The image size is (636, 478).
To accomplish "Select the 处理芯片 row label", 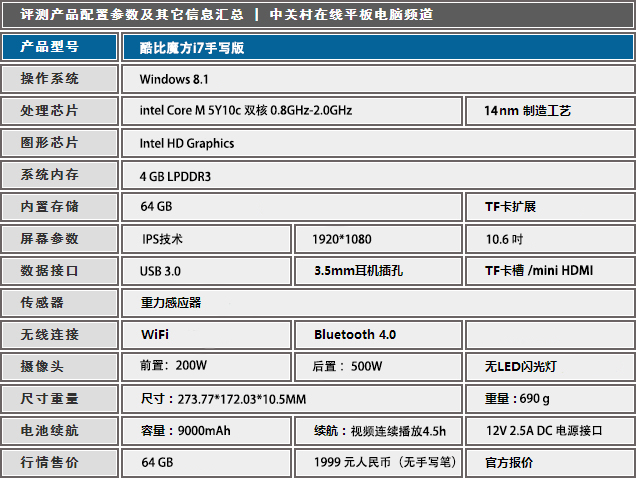I will [x=60, y=111].
